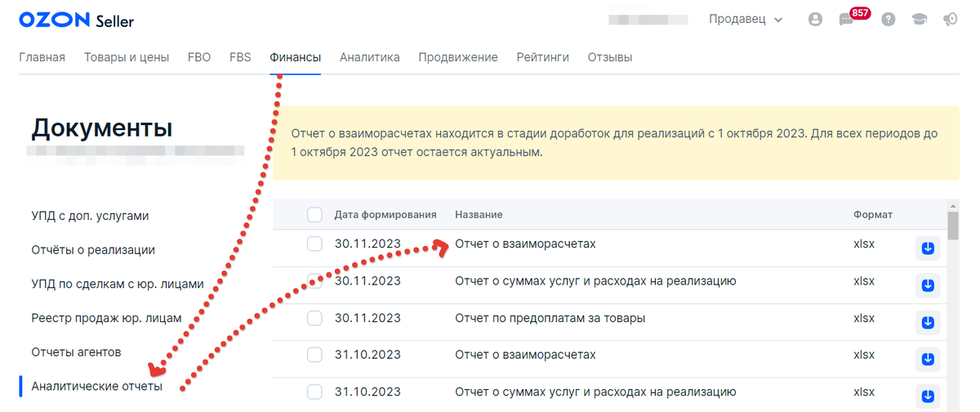Select УПД по сделкам с юр. лицами

118,284
